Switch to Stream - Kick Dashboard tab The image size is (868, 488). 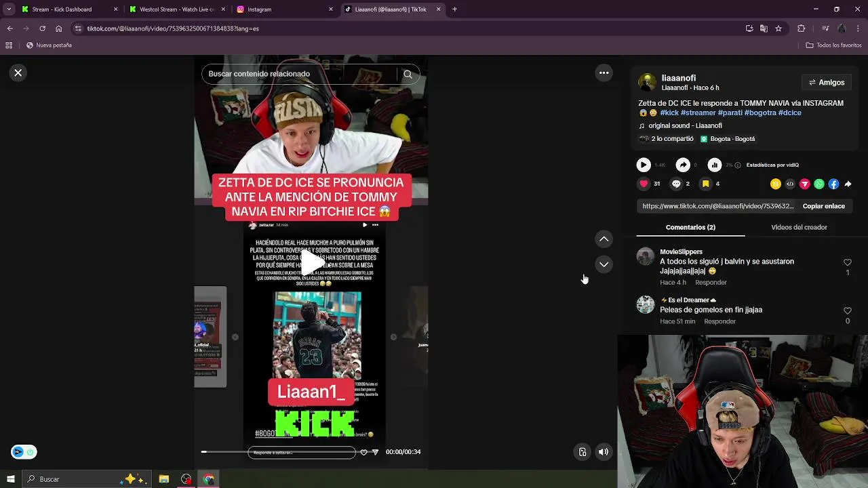[68, 9]
